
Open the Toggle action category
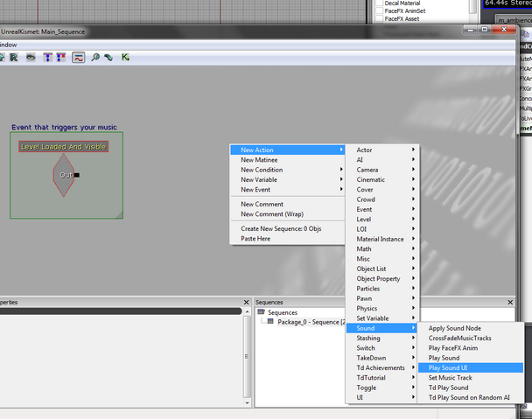pos(382,388)
